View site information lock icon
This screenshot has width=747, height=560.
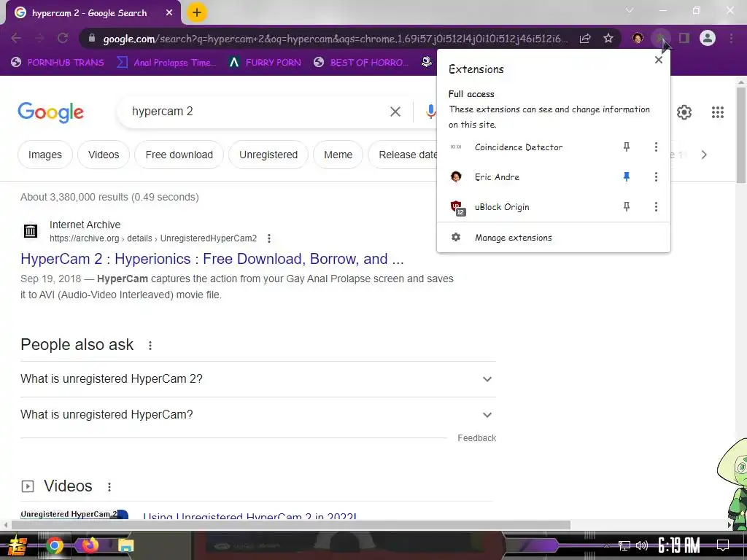[92, 38]
